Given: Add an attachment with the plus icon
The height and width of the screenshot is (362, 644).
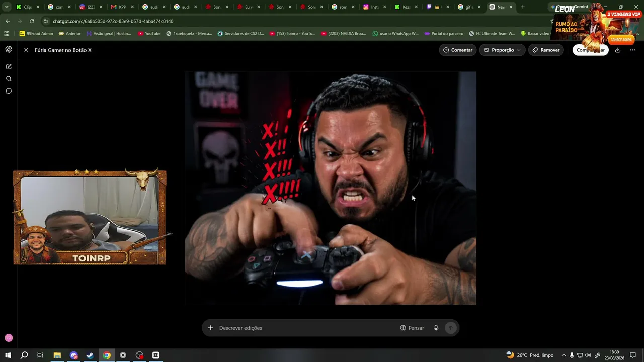Looking at the screenshot, I should (210, 328).
